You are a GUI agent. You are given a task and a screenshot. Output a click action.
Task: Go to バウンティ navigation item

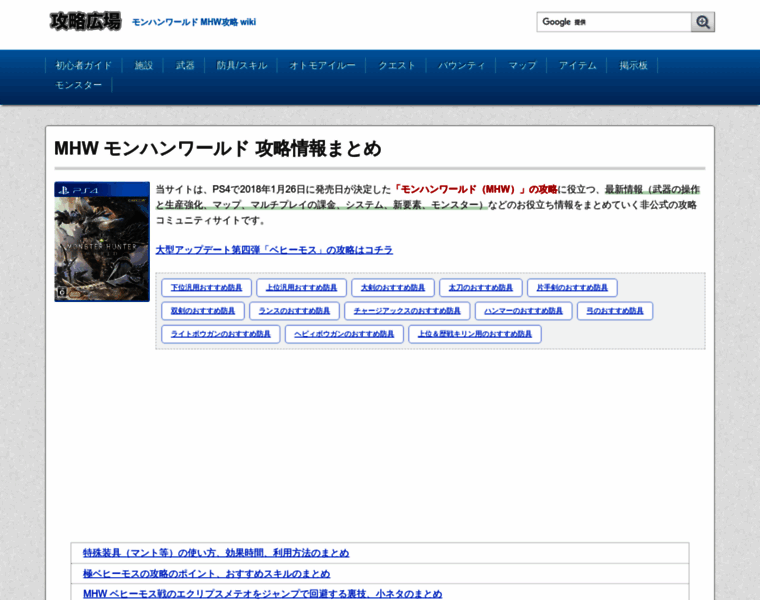pos(462,65)
